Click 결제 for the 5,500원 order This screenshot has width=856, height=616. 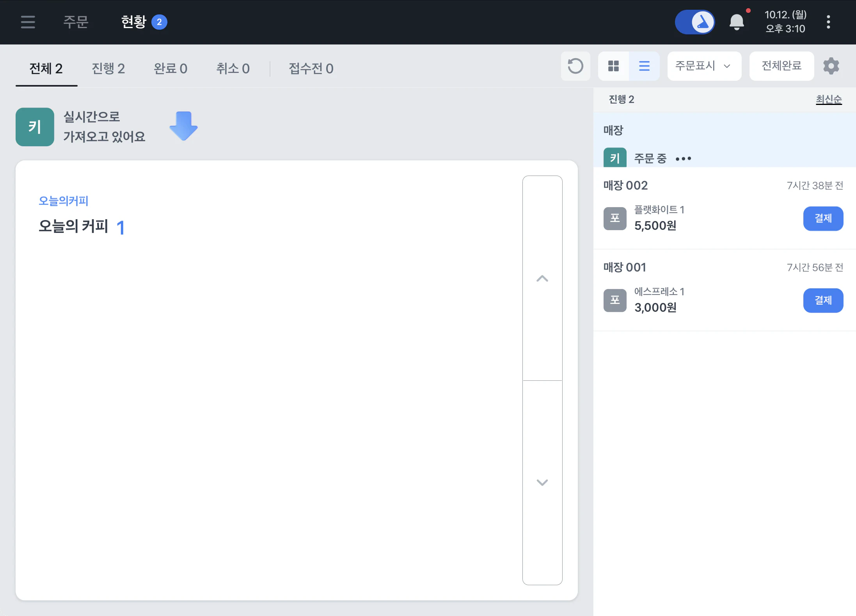tap(823, 218)
